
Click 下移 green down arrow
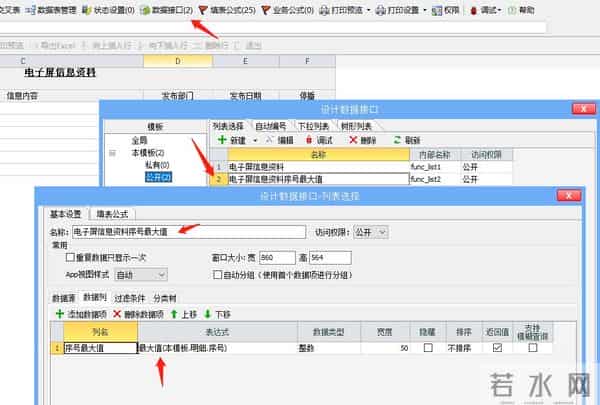208,314
